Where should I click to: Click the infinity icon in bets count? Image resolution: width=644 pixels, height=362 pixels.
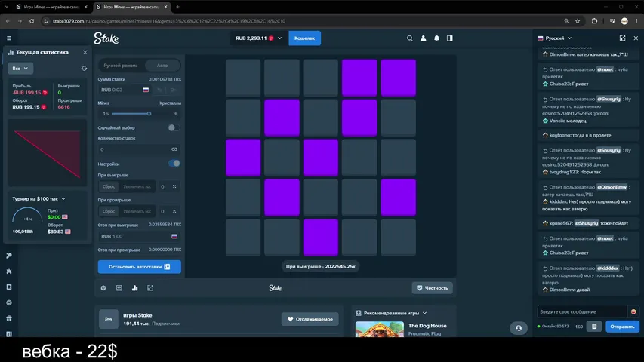(x=174, y=149)
